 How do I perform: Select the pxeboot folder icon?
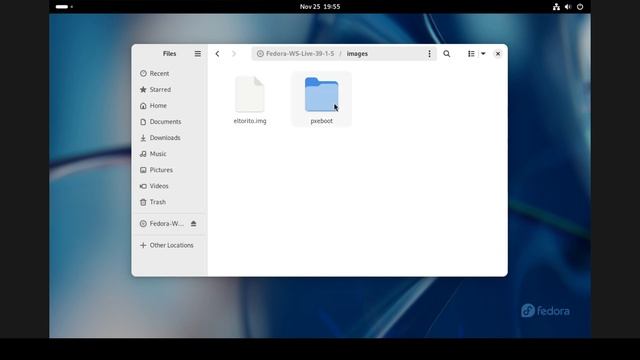[x=322, y=94]
